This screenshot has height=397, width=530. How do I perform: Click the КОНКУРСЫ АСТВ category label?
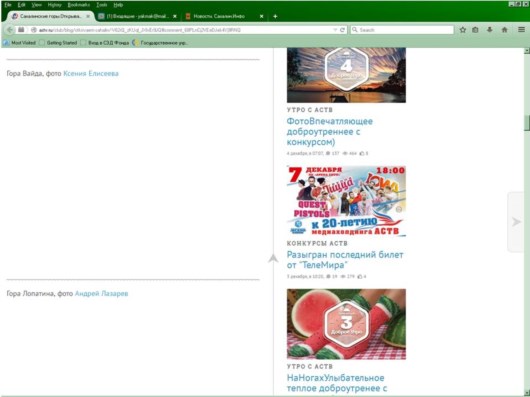[x=317, y=243]
